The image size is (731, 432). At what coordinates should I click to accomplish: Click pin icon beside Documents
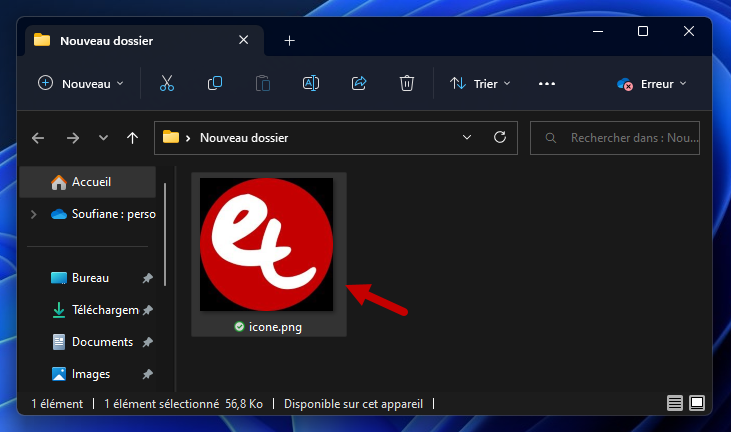(x=147, y=343)
